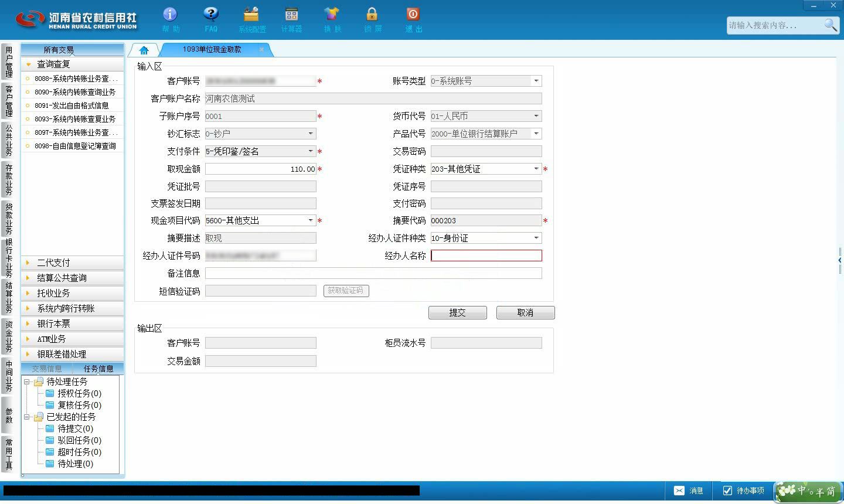The width and height of the screenshot is (844, 504).
Task: Open the 银行卡业务 side tab
Action: 9,258
